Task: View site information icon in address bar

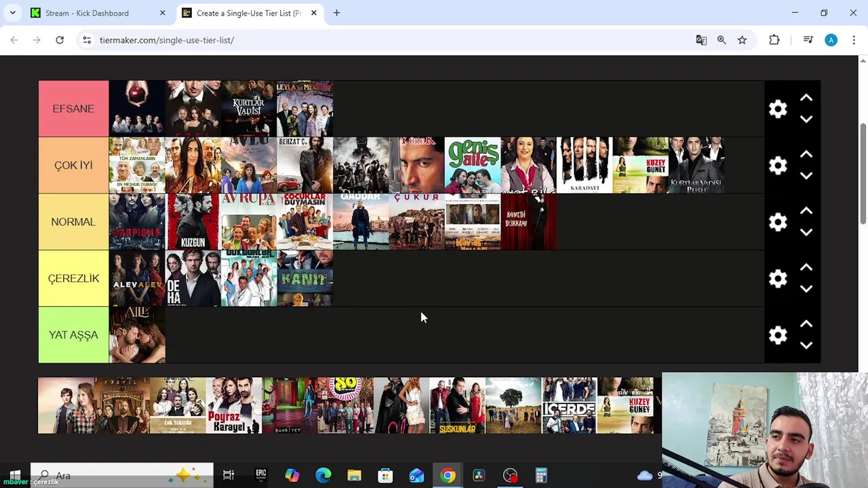Action: [87, 40]
